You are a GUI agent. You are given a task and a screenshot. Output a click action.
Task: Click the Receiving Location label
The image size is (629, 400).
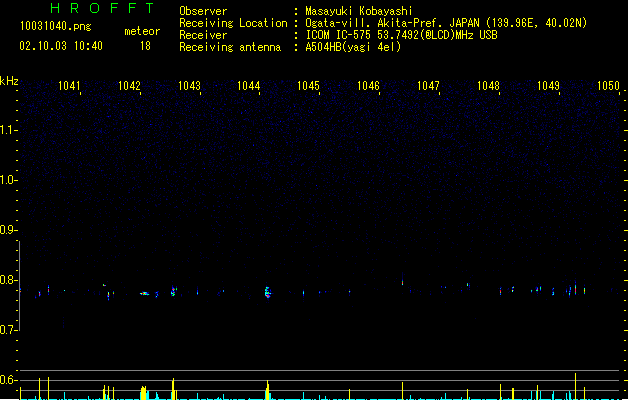tap(233, 23)
